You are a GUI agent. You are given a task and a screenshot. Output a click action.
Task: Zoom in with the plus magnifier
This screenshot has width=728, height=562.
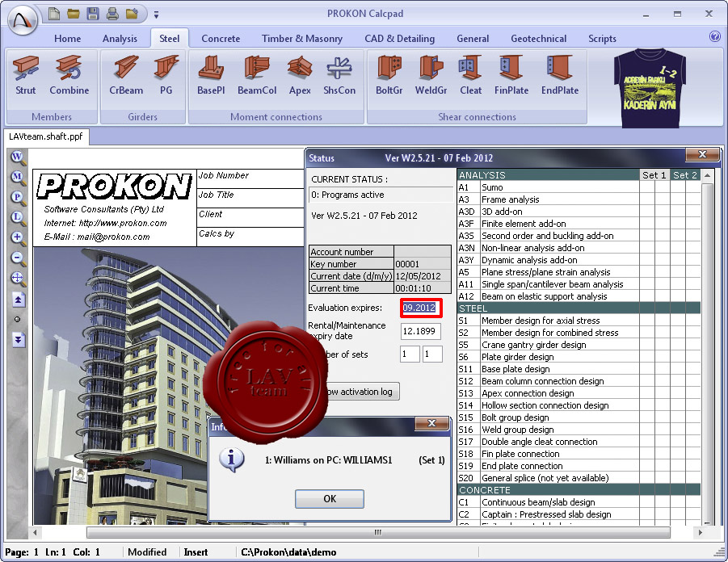pos(18,238)
